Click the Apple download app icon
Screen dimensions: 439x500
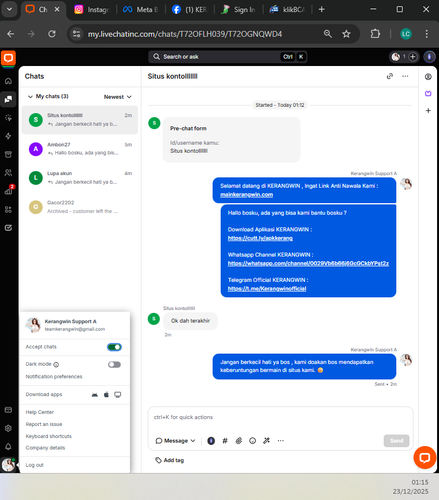tap(106, 395)
